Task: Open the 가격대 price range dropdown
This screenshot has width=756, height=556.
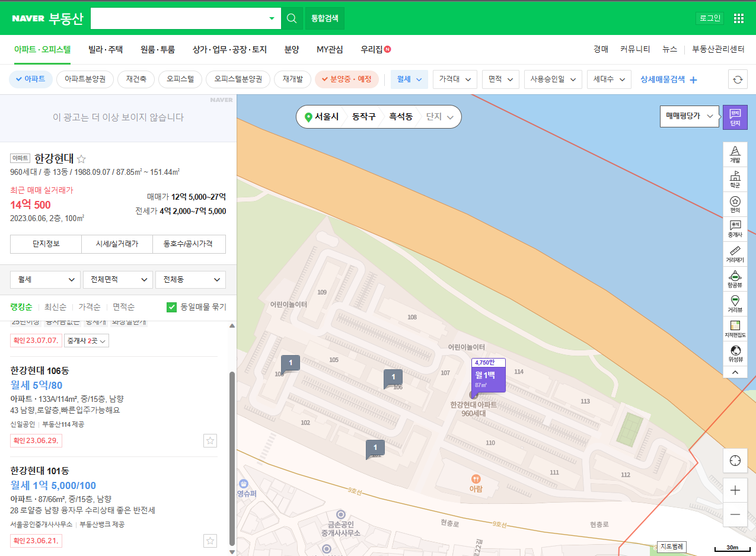Action: (x=455, y=79)
